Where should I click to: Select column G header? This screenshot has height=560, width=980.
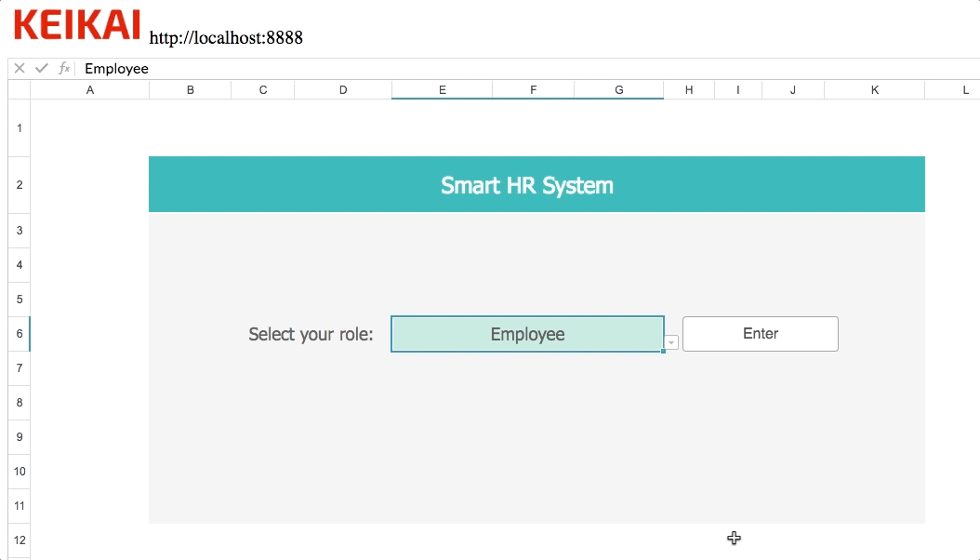pos(618,90)
